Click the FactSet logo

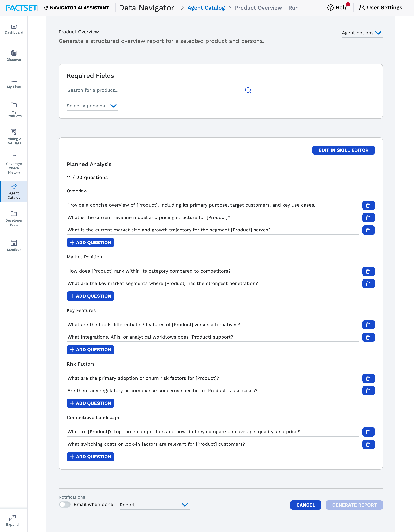click(x=21, y=8)
